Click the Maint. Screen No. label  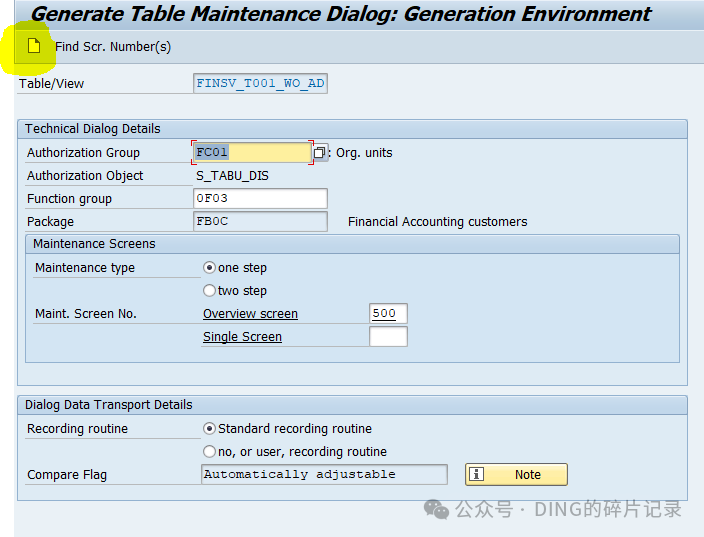86,313
